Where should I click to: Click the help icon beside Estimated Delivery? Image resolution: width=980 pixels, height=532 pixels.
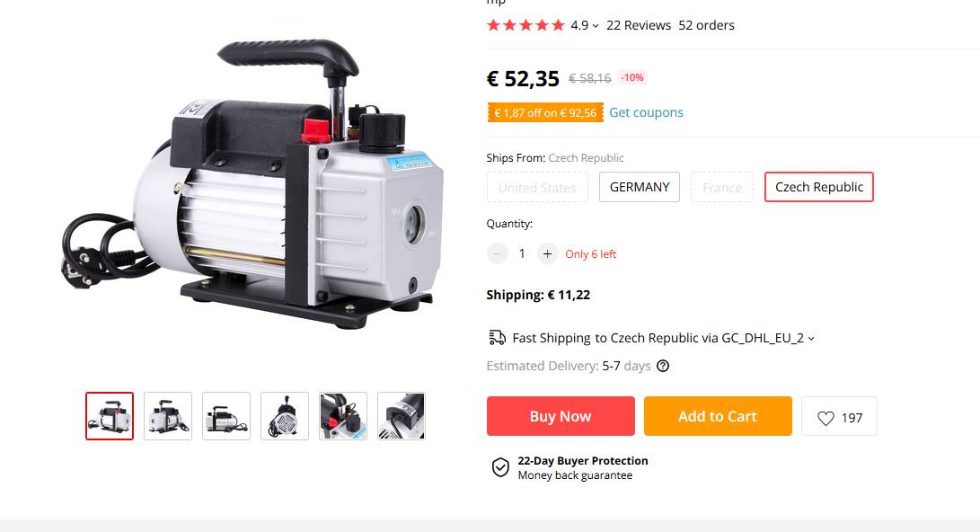coord(663,366)
